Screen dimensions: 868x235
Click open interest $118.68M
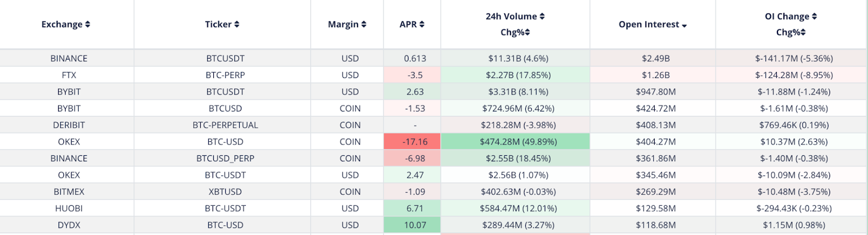[655, 225]
